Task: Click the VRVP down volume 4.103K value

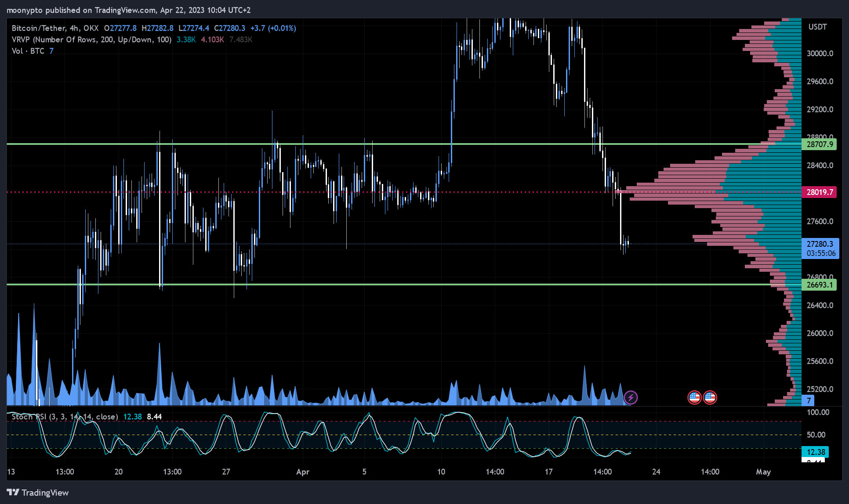Action: click(x=212, y=40)
